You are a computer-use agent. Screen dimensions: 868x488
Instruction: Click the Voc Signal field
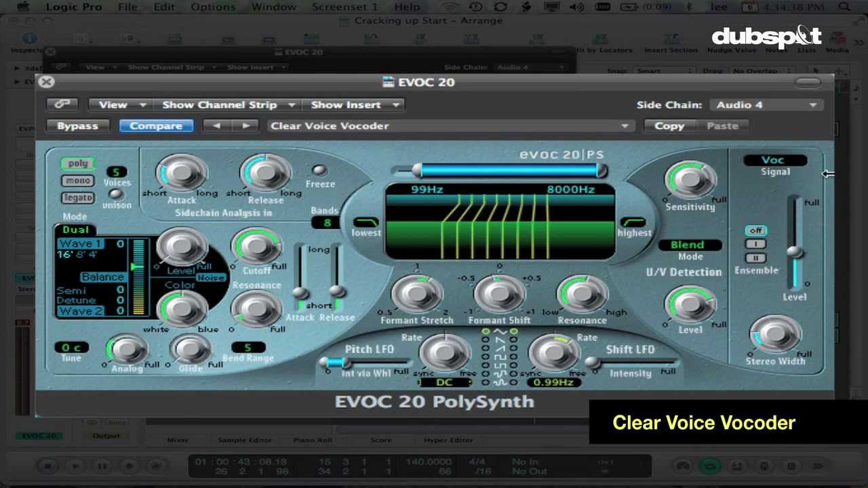(x=775, y=160)
